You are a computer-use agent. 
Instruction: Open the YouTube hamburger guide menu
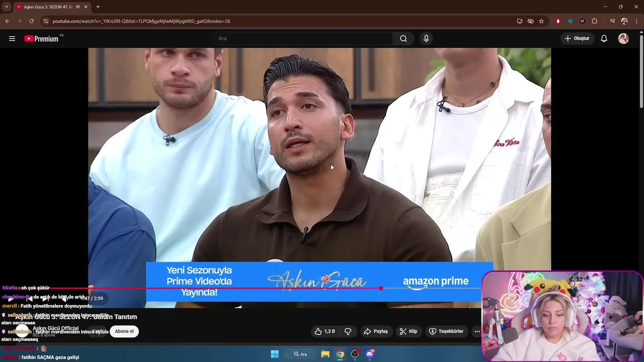tap(12, 39)
